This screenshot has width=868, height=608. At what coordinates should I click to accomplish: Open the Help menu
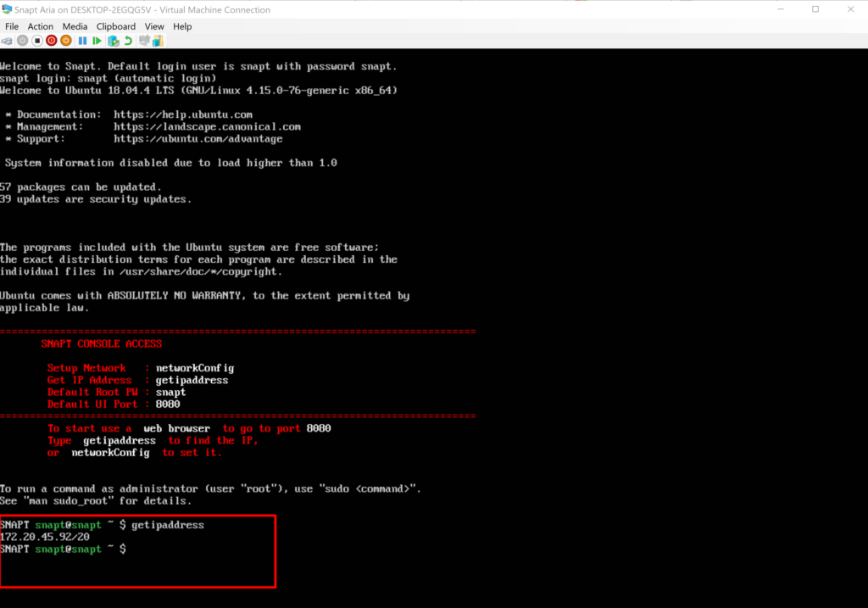pos(182,26)
